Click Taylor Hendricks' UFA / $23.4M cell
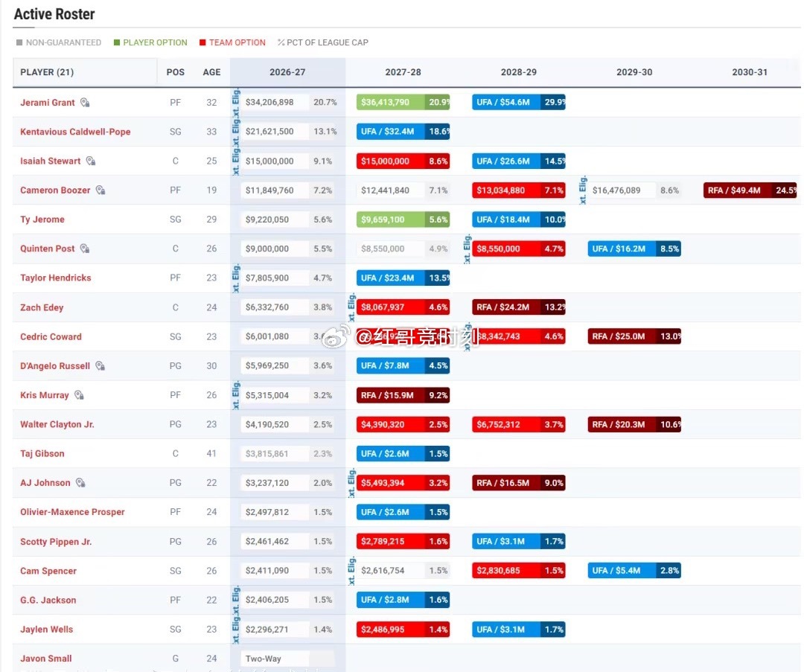804x672 pixels. coord(403,278)
